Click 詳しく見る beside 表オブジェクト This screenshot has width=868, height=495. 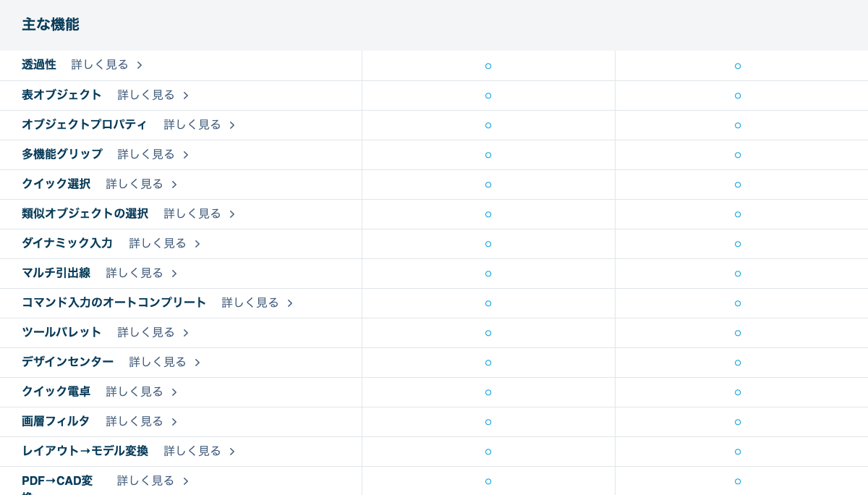coord(146,95)
